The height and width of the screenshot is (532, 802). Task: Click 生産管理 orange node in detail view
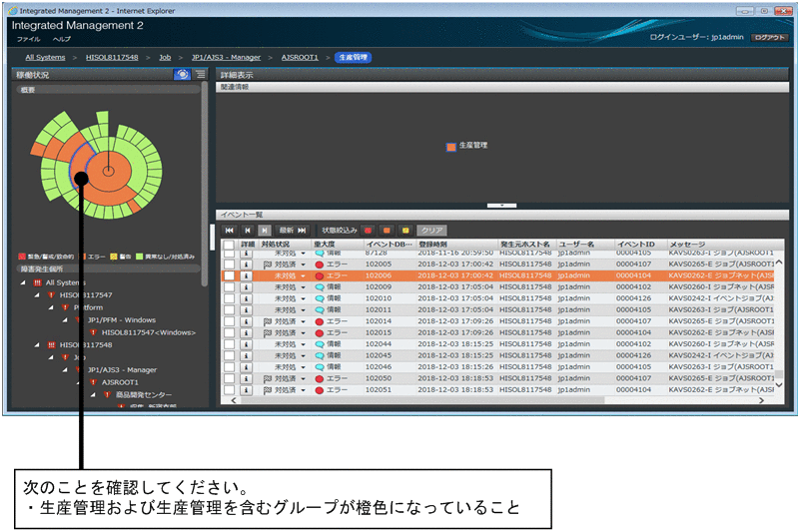[450, 147]
